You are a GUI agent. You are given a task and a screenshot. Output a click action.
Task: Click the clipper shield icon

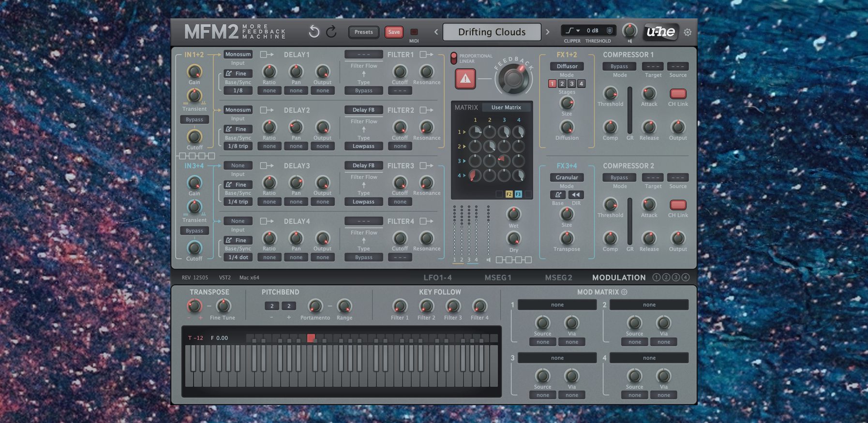click(610, 30)
